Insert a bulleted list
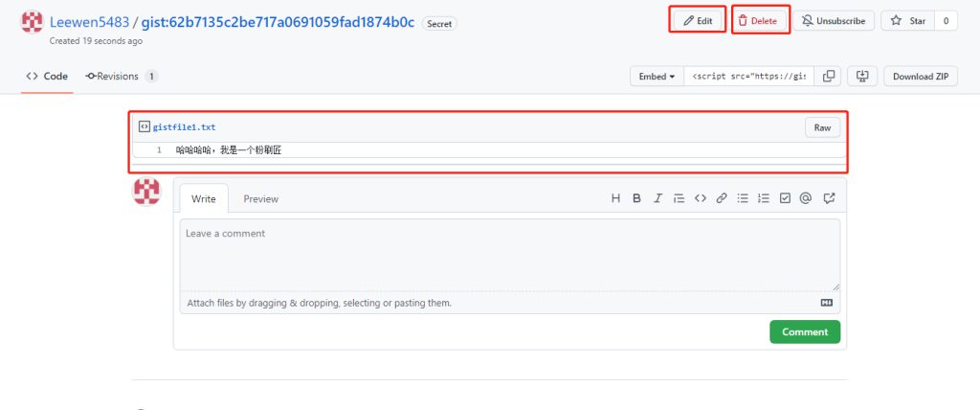This screenshot has width=980, height=410. pyautogui.click(x=743, y=198)
